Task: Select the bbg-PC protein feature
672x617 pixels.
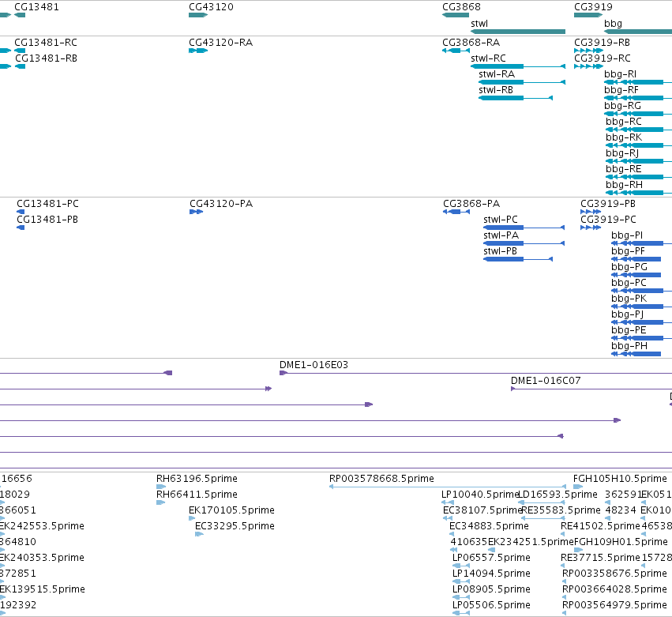Action: point(641,292)
